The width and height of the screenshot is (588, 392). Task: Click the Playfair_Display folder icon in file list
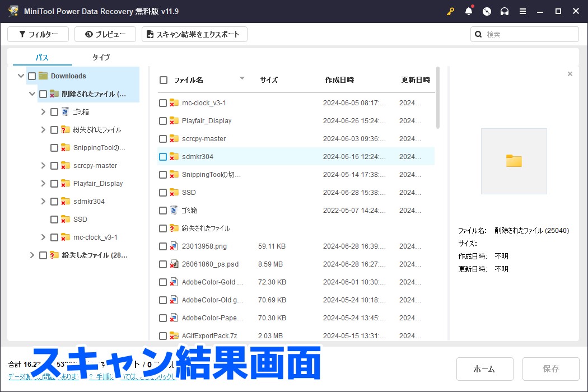pos(174,120)
